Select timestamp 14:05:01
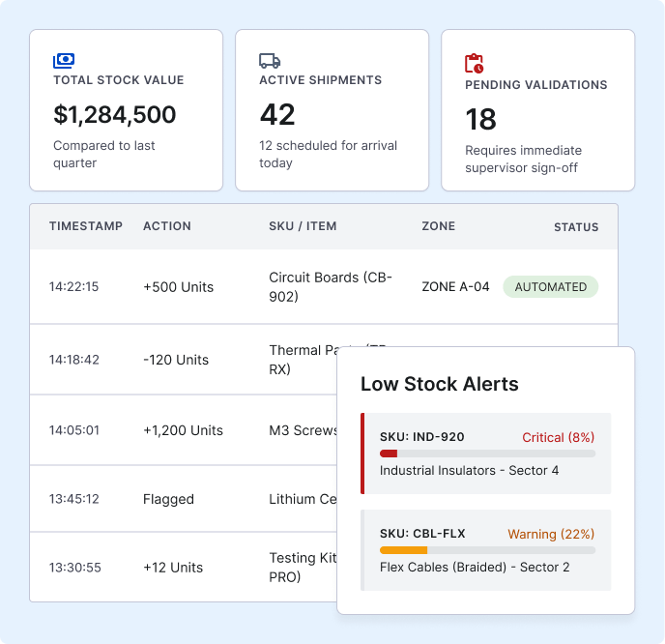 point(73,430)
